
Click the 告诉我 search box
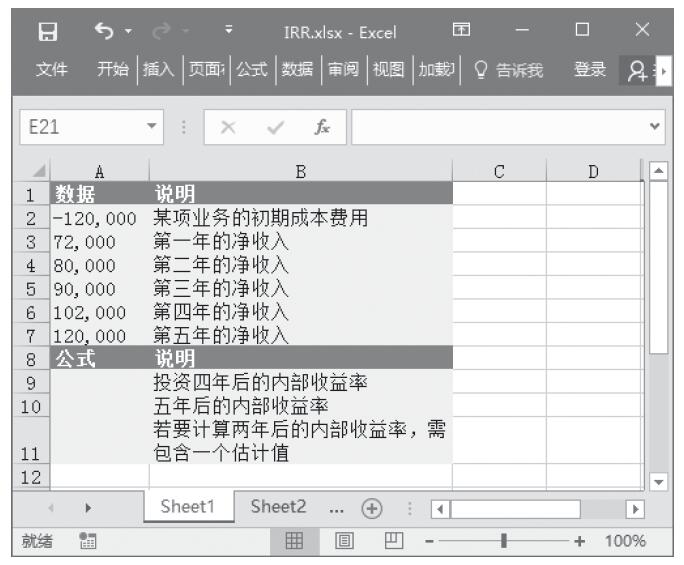pyautogui.click(x=508, y=69)
